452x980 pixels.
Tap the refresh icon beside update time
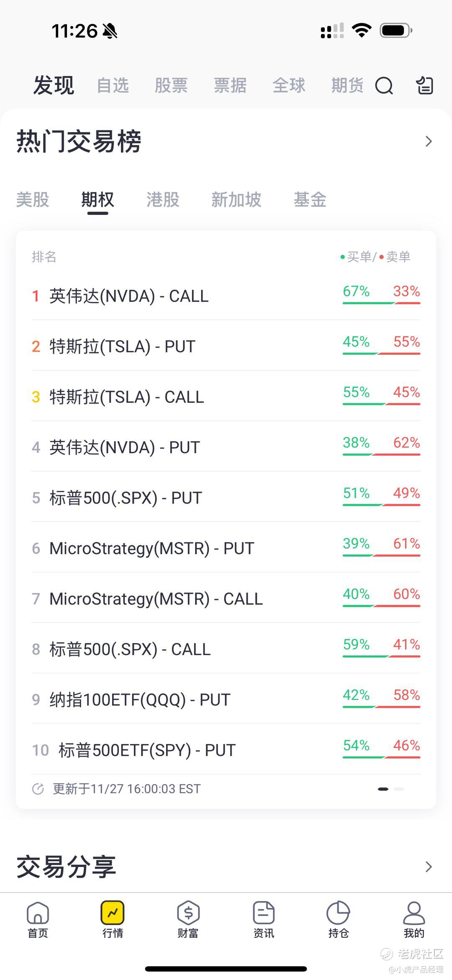38,789
